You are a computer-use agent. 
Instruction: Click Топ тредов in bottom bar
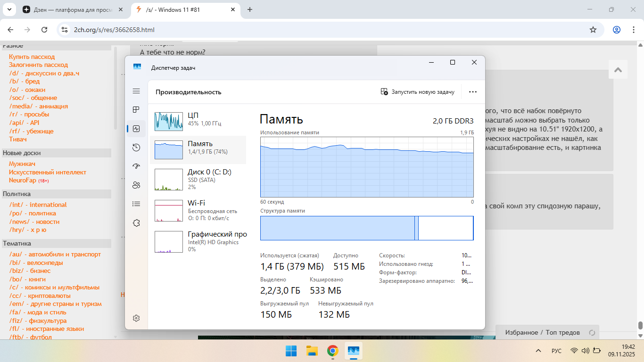click(563, 332)
